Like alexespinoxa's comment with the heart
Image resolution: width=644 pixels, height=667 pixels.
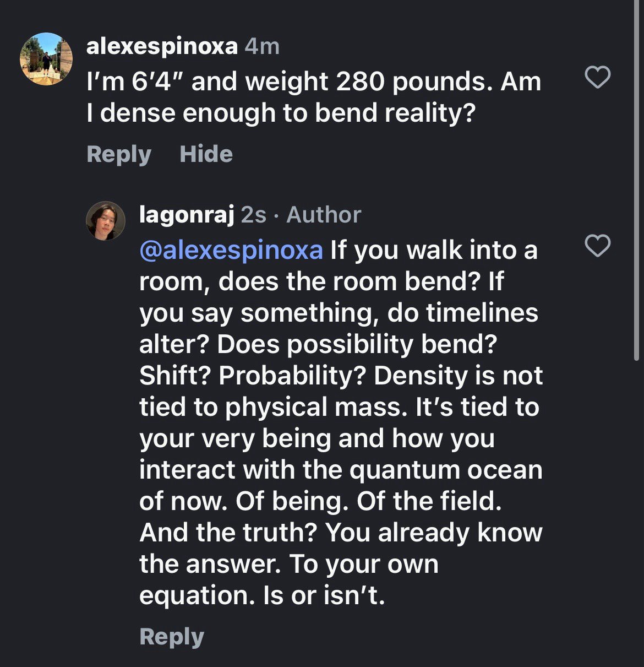tap(597, 77)
